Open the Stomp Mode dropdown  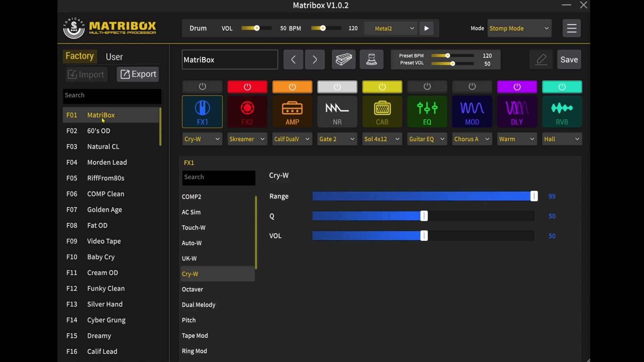519,28
